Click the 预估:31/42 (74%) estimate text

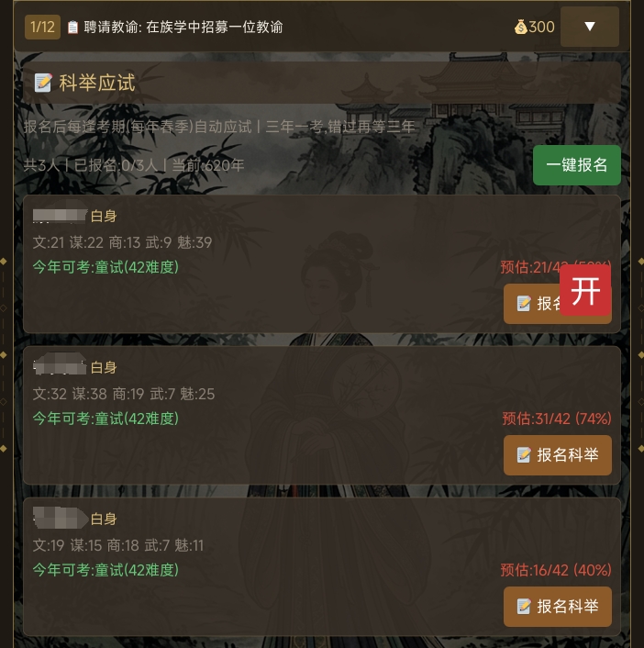557,419
